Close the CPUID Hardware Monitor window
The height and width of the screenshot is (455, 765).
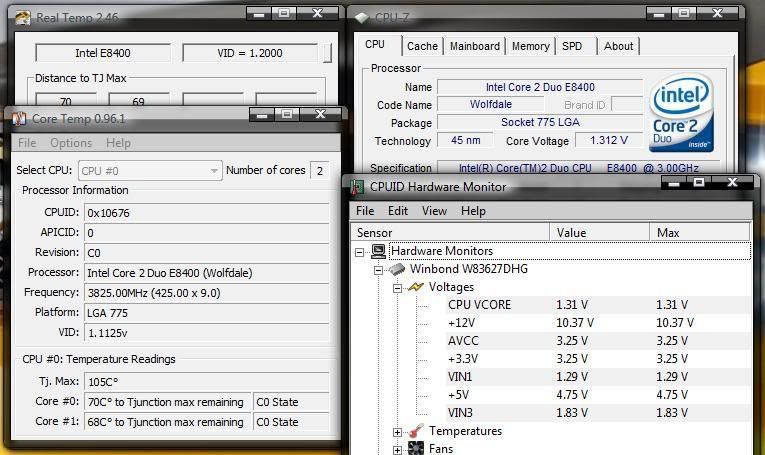click(732, 182)
